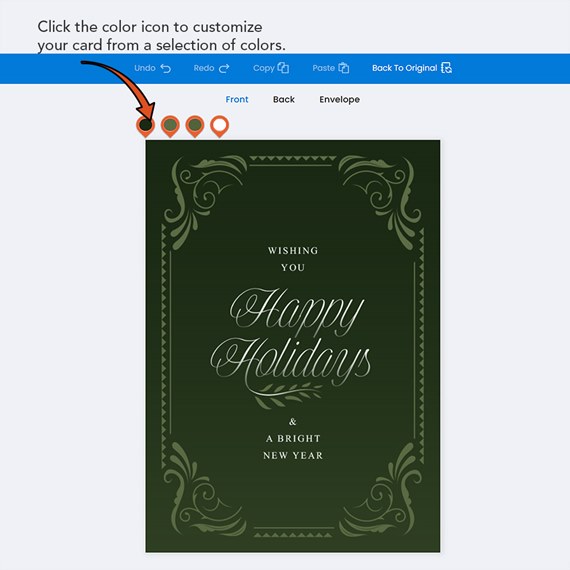The height and width of the screenshot is (570, 570).
Task: Select the WISHING YOU text on card
Action: pyautogui.click(x=293, y=259)
